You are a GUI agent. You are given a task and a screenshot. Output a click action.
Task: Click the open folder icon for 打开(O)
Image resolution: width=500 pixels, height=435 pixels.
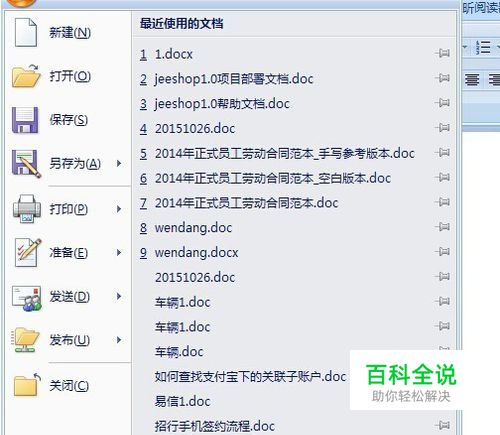click(x=26, y=76)
